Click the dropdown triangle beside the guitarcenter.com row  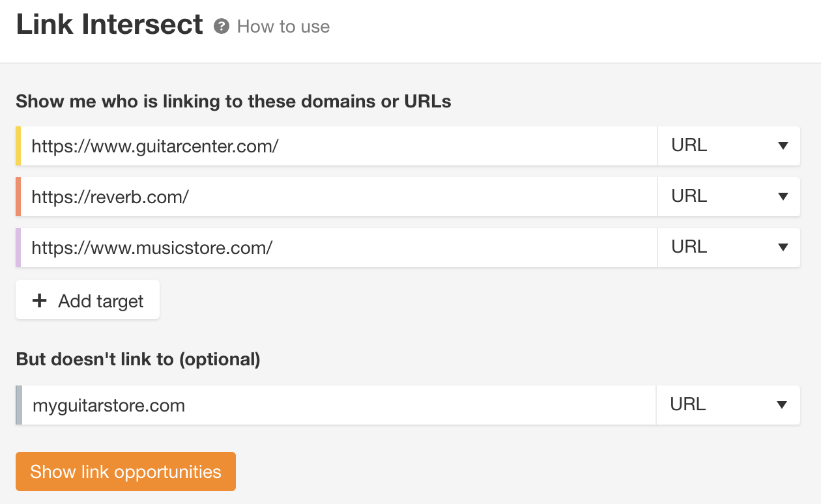click(x=782, y=146)
